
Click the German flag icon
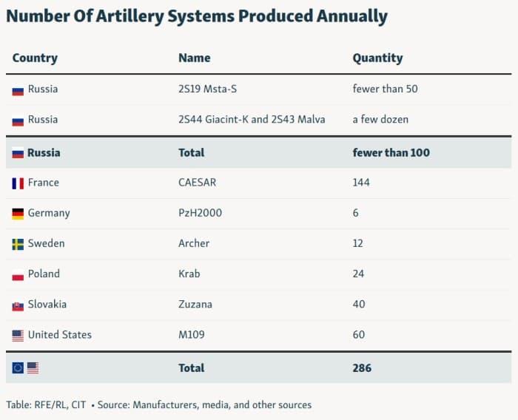point(18,214)
